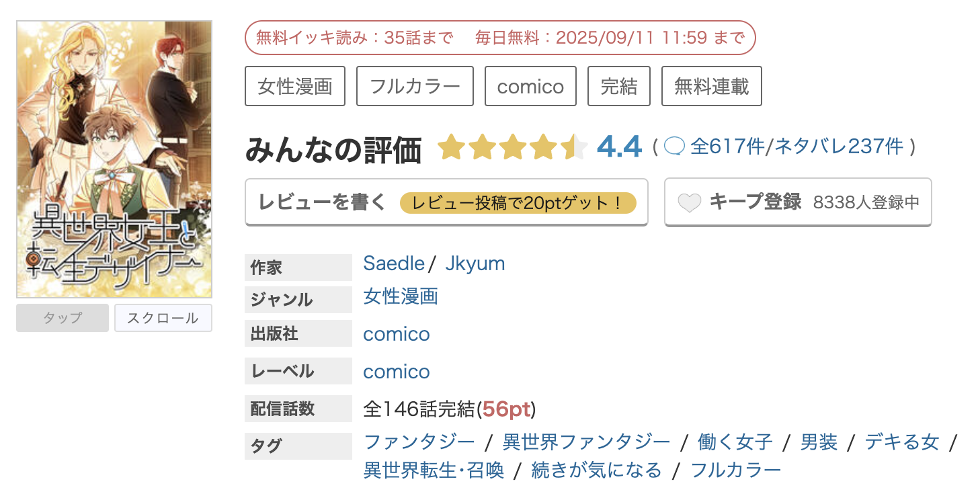
Task: Click the comico tag button
Action: (x=530, y=86)
